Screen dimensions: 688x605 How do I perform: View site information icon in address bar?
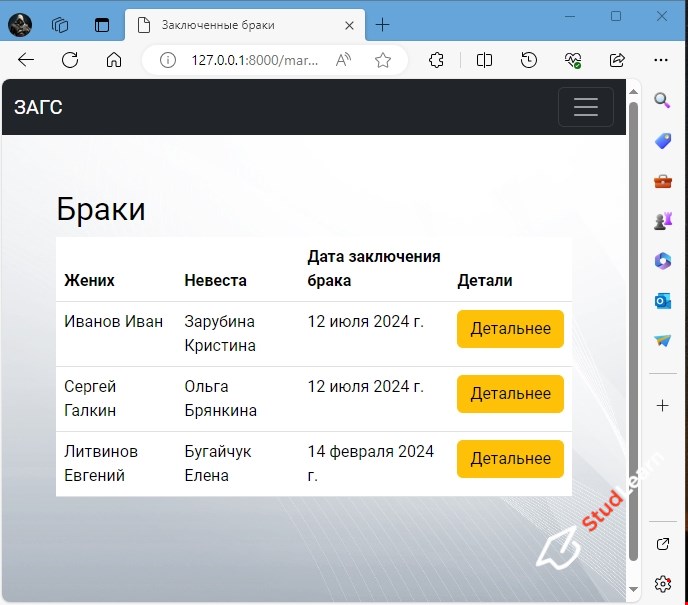point(168,60)
